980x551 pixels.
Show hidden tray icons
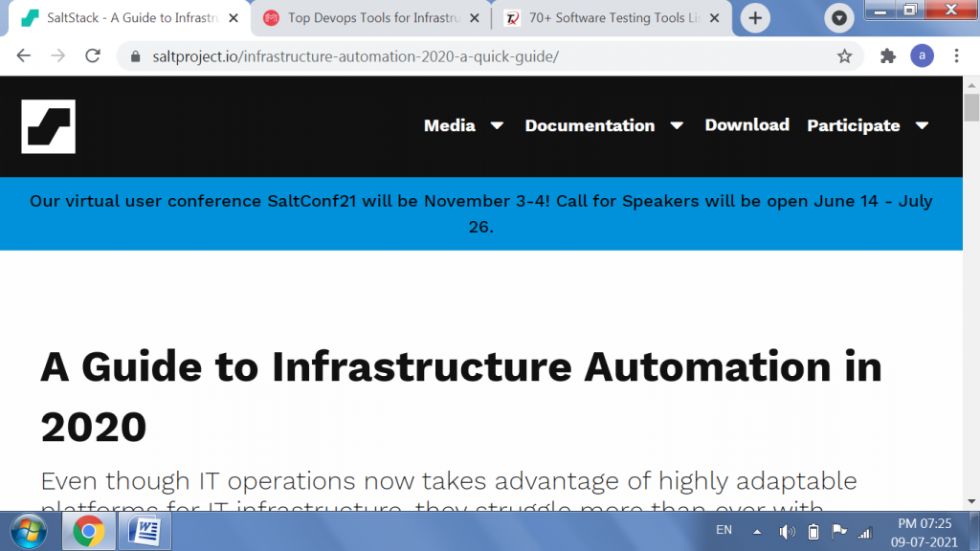pyautogui.click(x=757, y=532)
